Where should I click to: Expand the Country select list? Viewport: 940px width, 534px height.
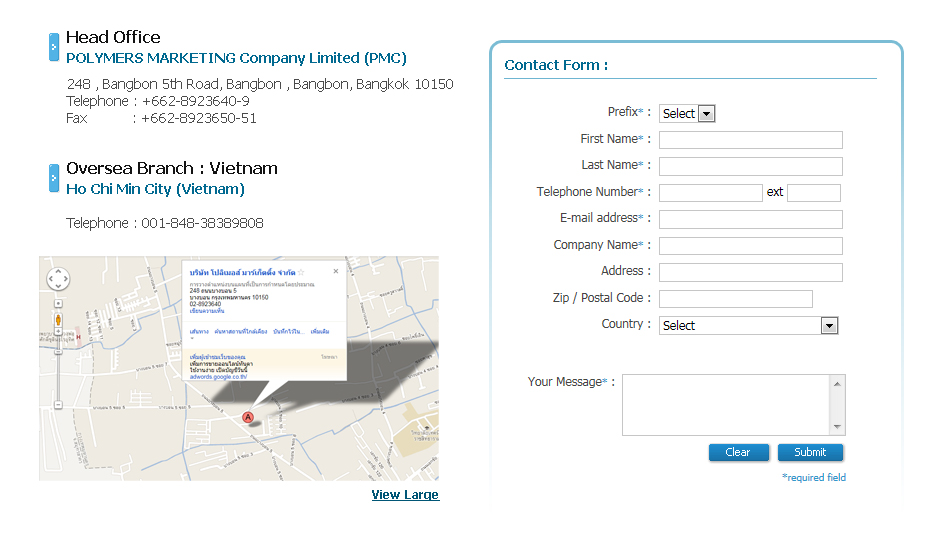point(748,325)
